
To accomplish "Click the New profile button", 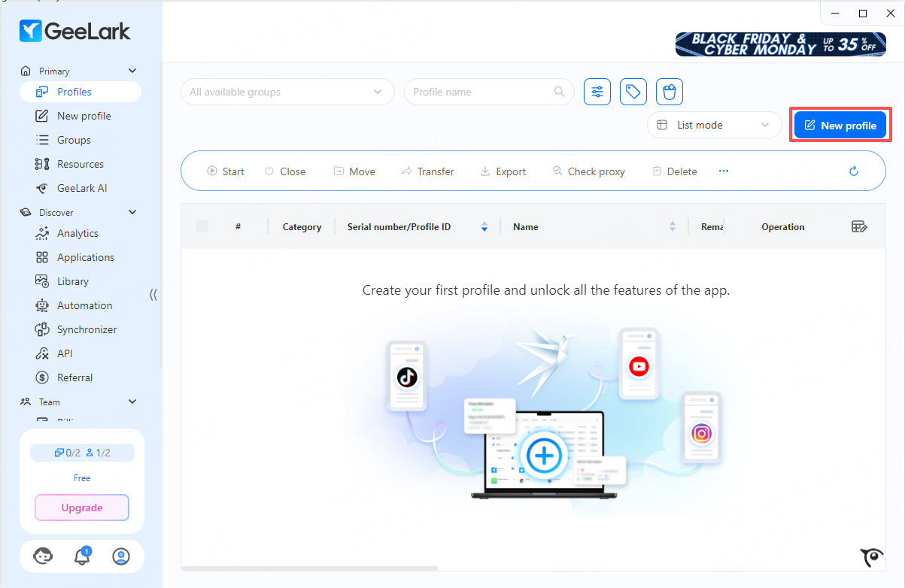I will coord(840,126).
